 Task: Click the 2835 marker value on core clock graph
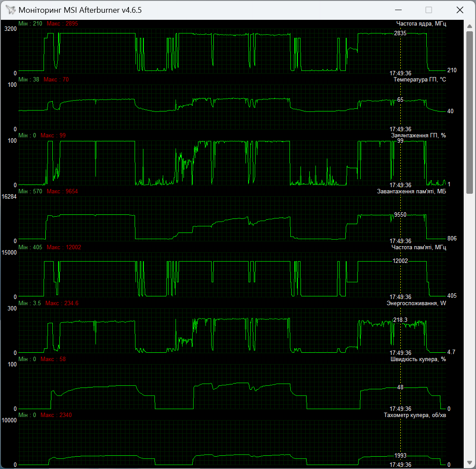pos(400,33)
